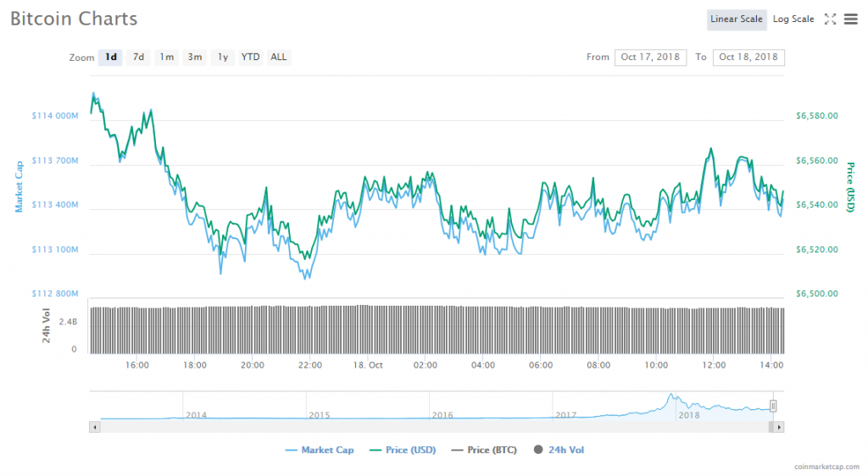This screenshot has width=868, height=476.
Task: Click the From date field
Action: [650, 58]
